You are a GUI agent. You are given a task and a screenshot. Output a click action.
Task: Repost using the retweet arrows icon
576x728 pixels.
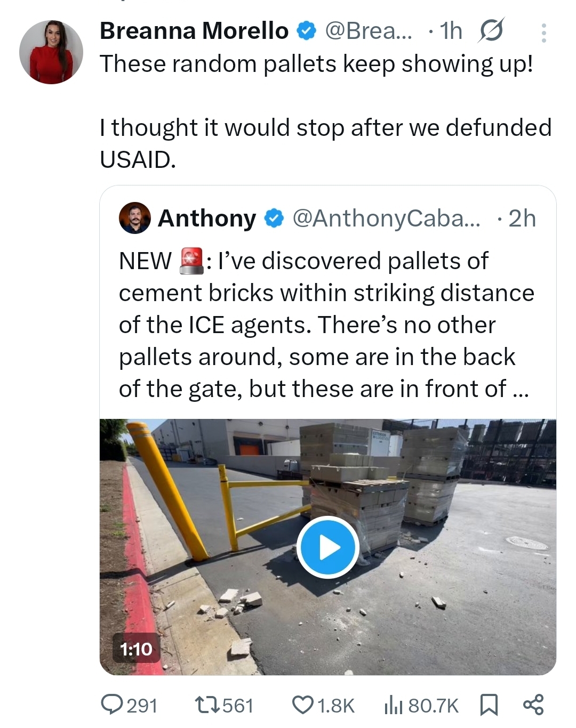click(x=207, y=705)
